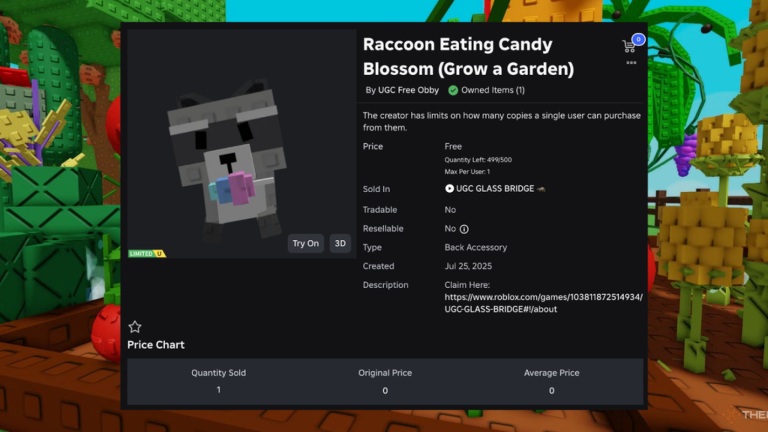768x432 pixels.
Task: Click the Average Price statistic
Action: pos(552,382)
